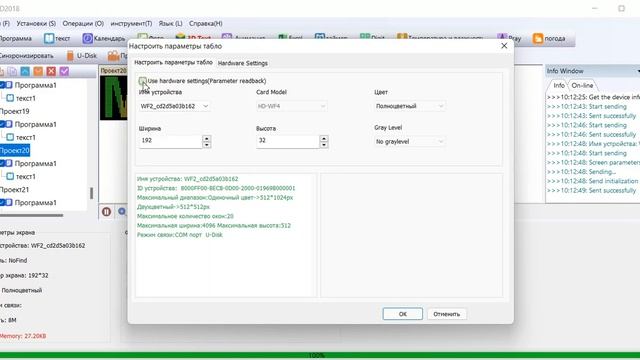
Task: Select highlighted Проект20 tree item
Action: (15, 150)
